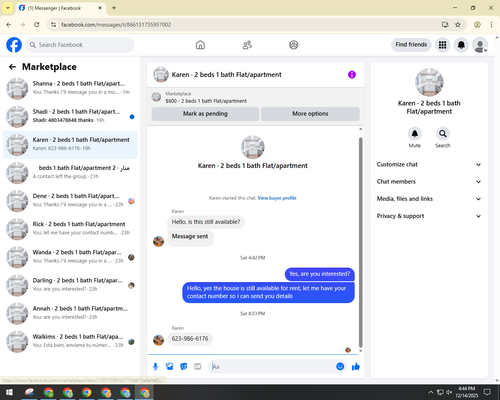Click browser back arrow

[x=9, y=25]
